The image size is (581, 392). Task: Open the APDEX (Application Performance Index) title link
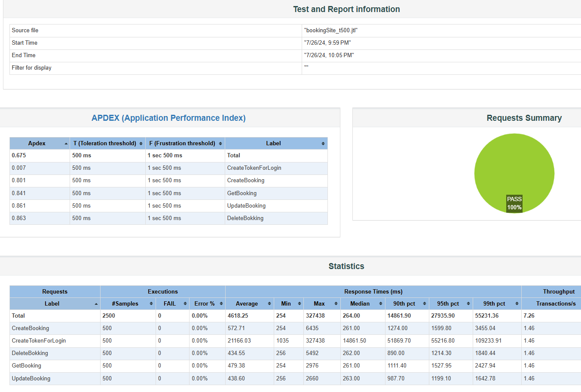click(168, 118)
